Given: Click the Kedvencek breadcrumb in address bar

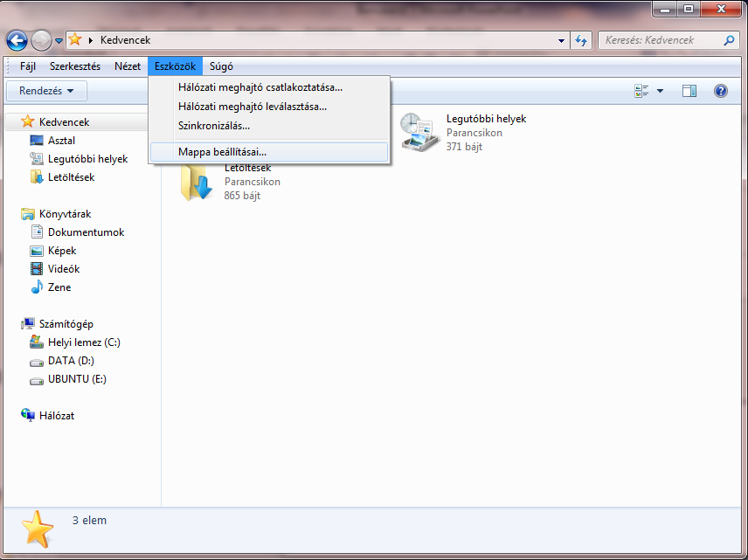Looking at the screenshot, I should pos(126,40).
